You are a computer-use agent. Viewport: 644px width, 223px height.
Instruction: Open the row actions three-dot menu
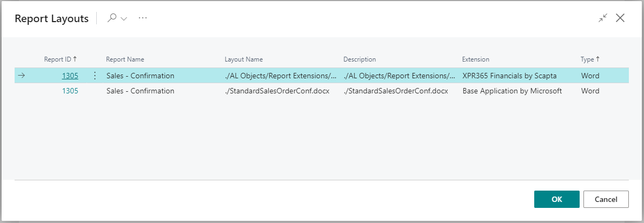click(x=95, y=76)
